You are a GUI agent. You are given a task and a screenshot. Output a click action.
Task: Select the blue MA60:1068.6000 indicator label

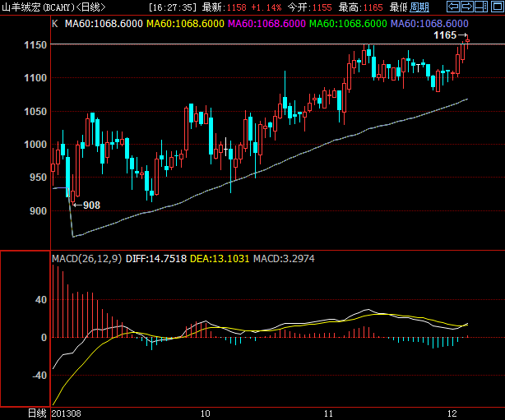pos(429,24)
